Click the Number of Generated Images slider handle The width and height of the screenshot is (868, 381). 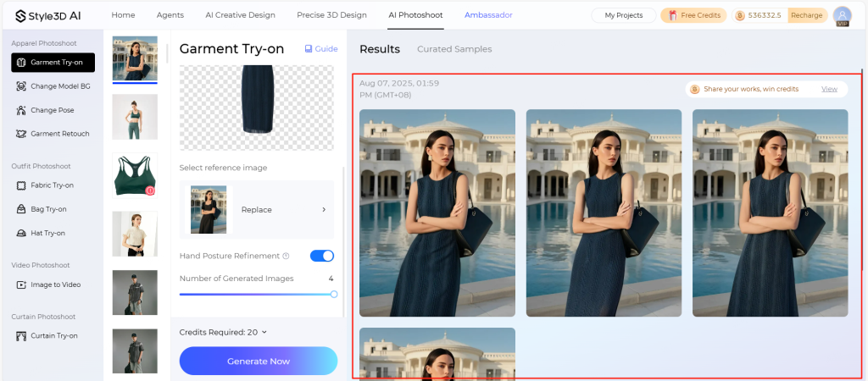[x=334, y=294]
